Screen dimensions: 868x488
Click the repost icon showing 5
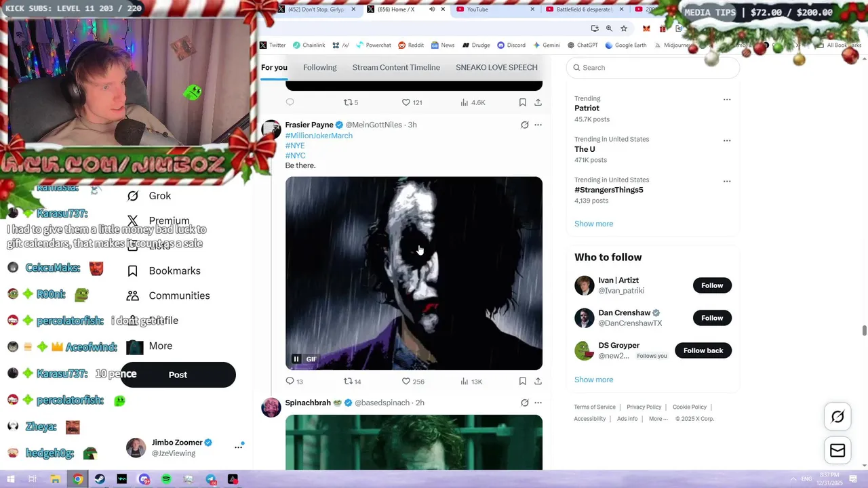tap(348, 102)
